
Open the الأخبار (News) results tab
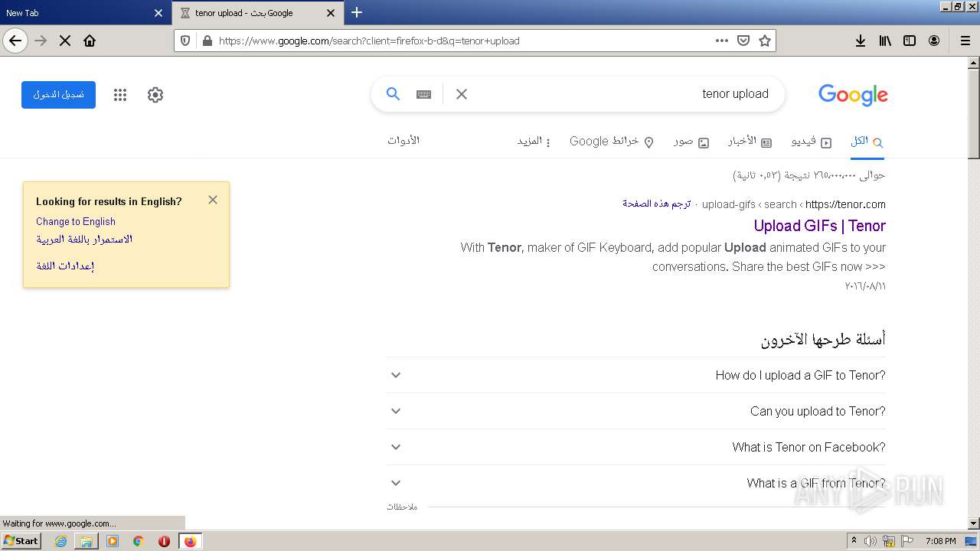coord(750,142)
